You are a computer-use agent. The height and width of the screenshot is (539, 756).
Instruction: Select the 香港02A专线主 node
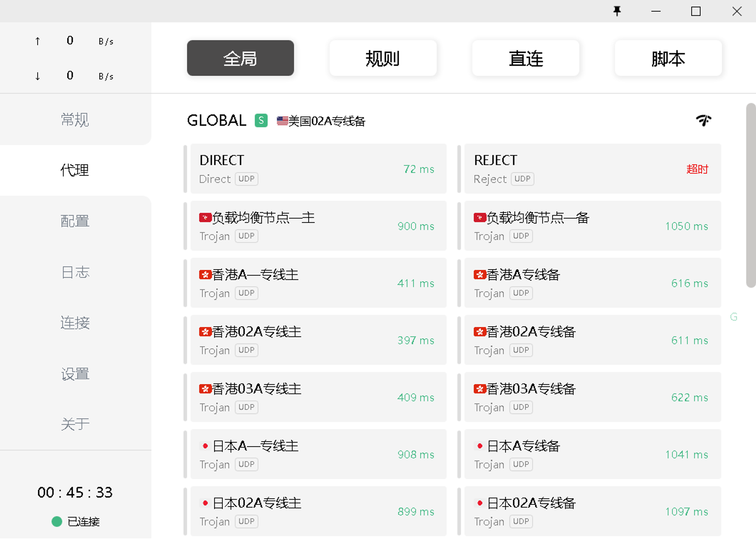click(x=318, y=340)
